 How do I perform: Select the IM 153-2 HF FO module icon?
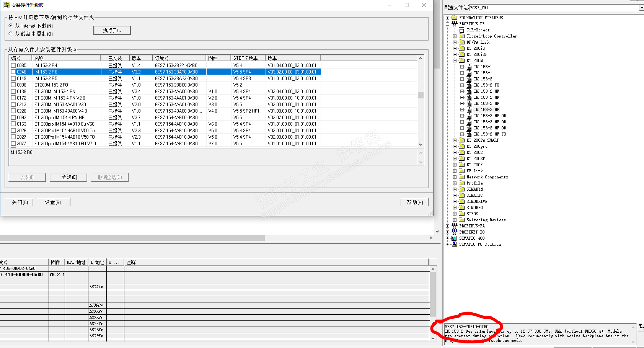click(469, 134)
